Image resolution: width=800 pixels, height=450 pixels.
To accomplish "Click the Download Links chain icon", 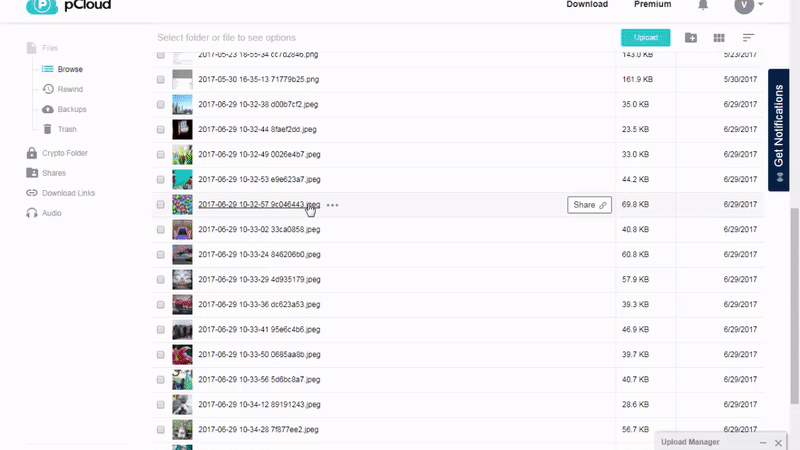I will coord(32,193).
